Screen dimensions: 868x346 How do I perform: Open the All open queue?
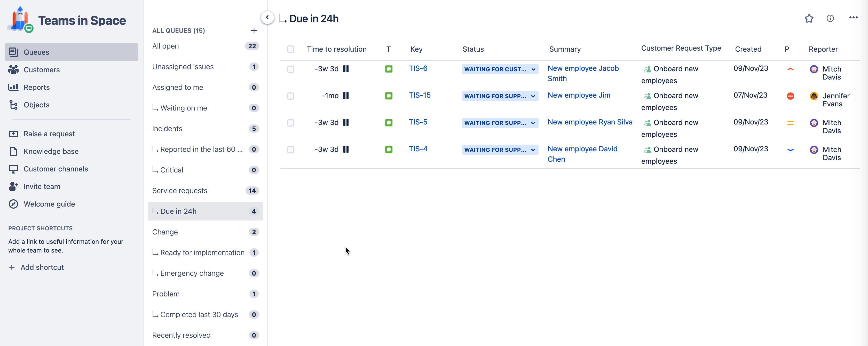coord(206,46)
